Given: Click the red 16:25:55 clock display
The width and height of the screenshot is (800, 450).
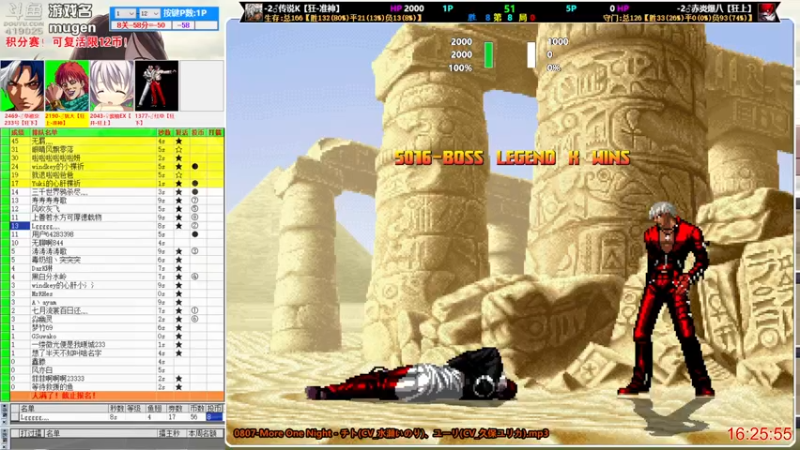Looking at the screenshot, I should (759, 434).
